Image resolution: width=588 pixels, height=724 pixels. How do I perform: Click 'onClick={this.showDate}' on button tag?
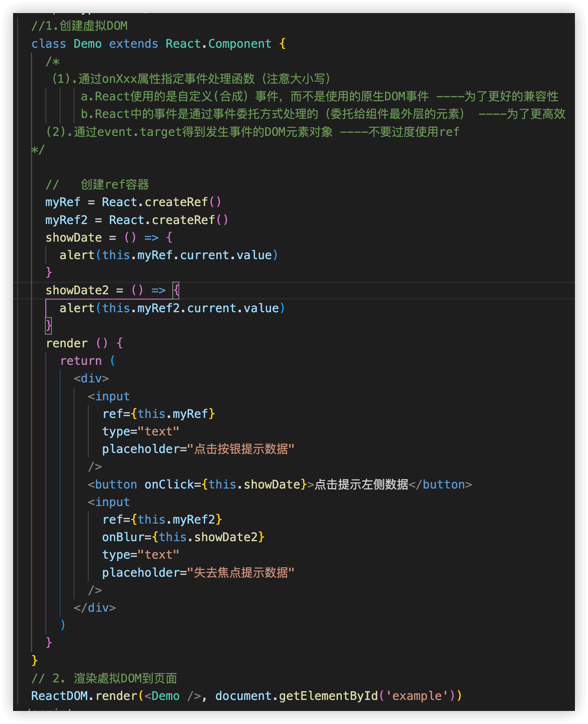click(226, 484)
